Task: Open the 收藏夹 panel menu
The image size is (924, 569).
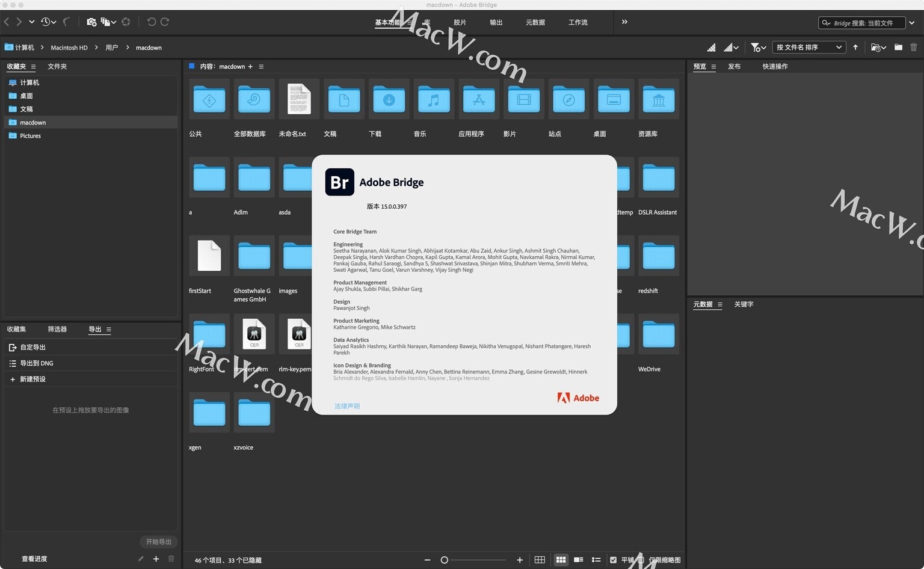Action: click(33, 67)
